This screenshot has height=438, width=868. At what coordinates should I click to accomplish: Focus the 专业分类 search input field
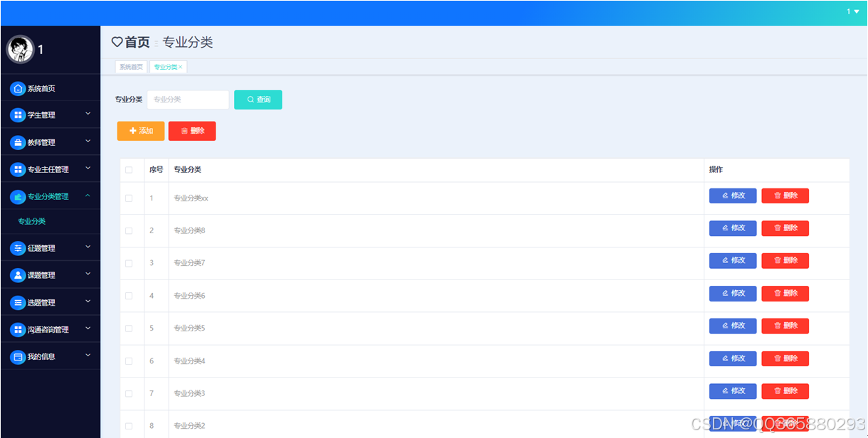[x=188, y=100]
